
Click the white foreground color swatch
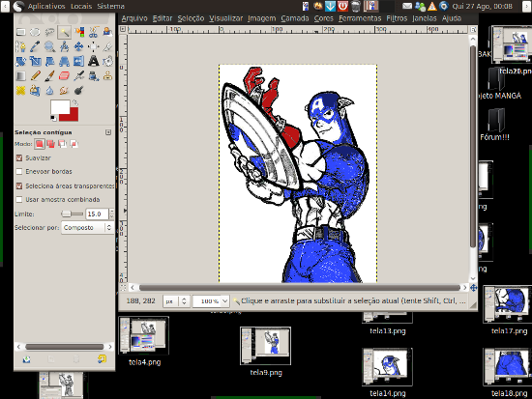point(60,106)
